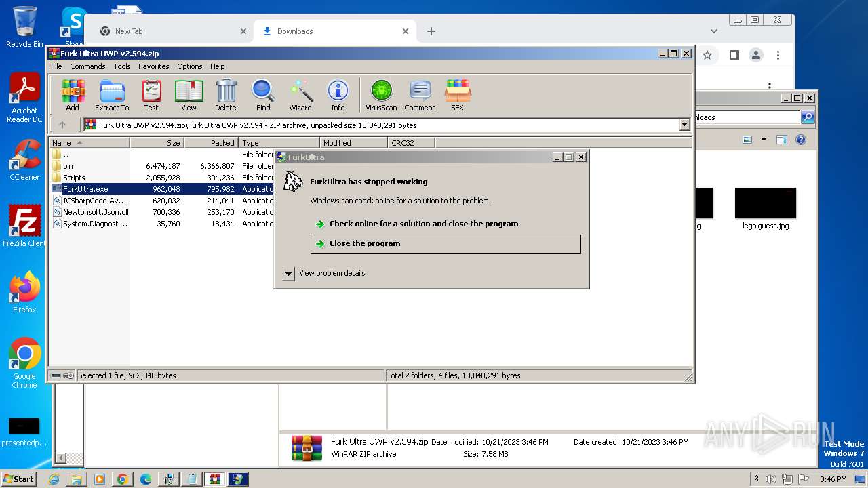Go up one folder level arrow
The image size is (868, 488).
62,125
